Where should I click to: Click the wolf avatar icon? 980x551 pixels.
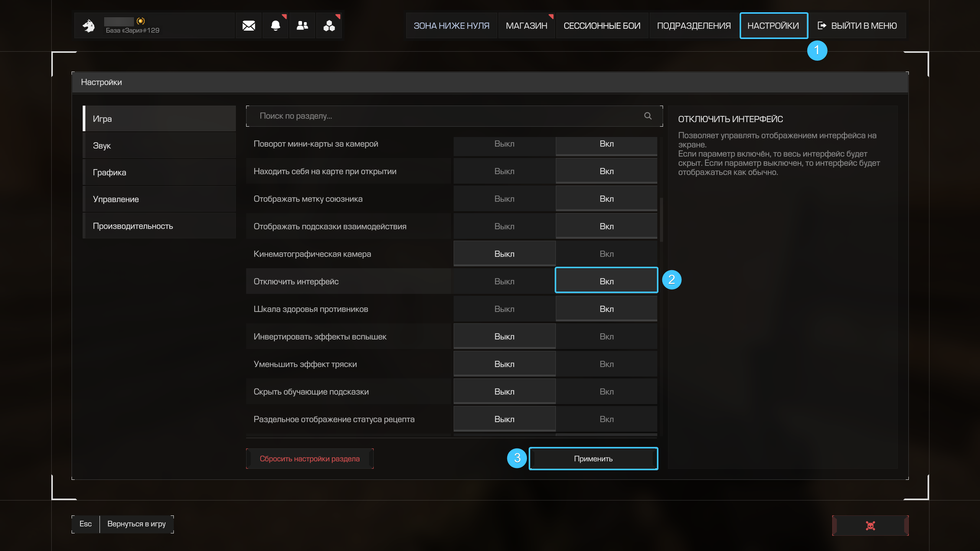(89, 26)
